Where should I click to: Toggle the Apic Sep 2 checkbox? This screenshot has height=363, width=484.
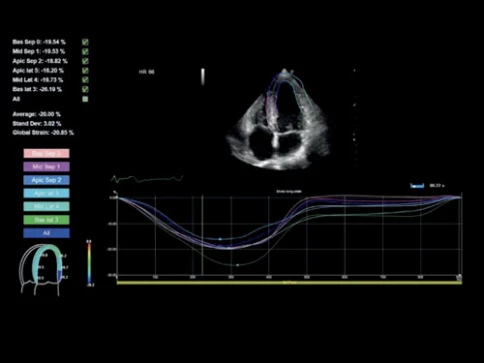(85, 61)
